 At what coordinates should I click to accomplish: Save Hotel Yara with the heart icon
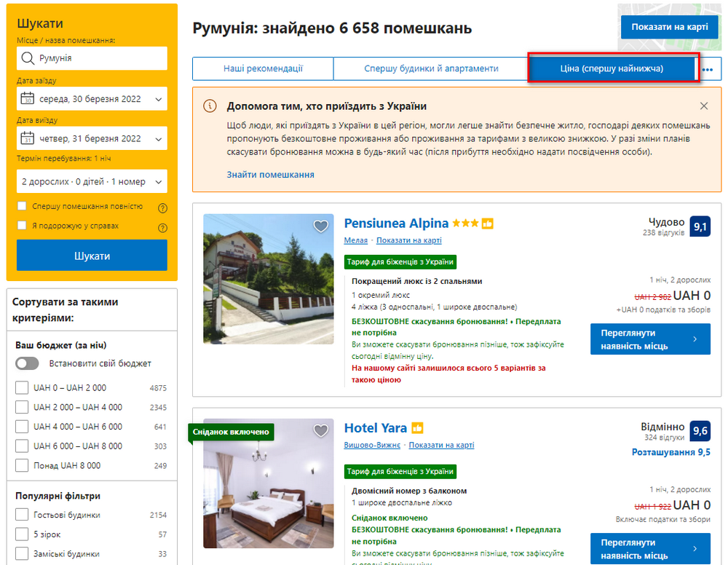(x=321, y=431)
